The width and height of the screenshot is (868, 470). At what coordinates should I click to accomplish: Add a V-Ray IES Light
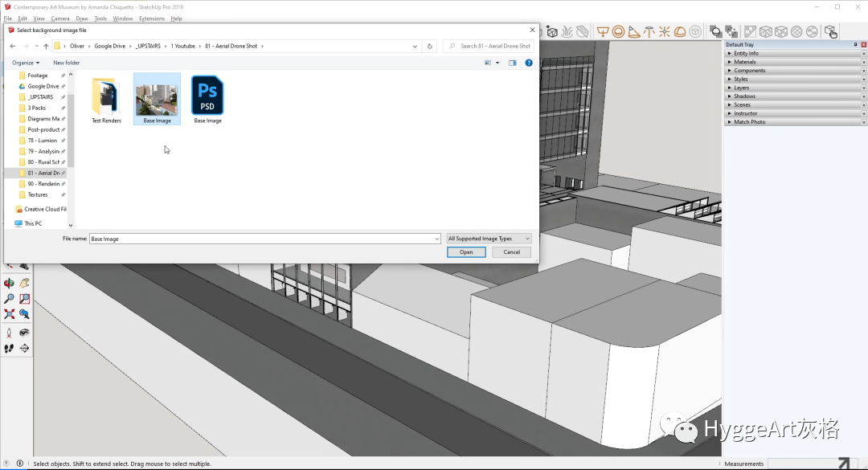(x=649, y=32)
